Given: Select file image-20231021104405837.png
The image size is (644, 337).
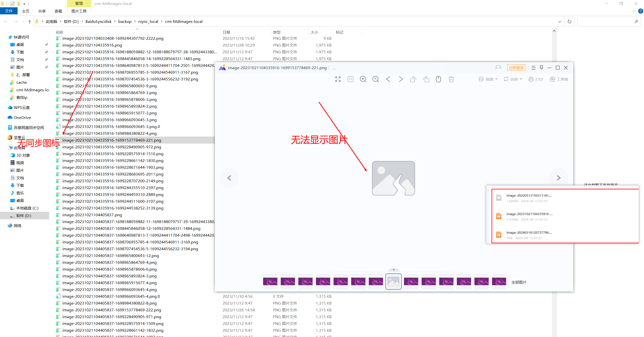Looking at the screenshot, I should (92, 215).
